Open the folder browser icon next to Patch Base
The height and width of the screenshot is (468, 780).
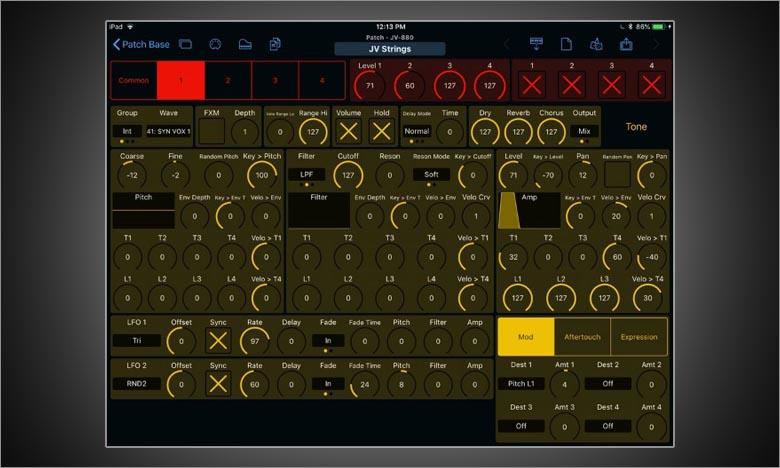[x=186, y=44]
